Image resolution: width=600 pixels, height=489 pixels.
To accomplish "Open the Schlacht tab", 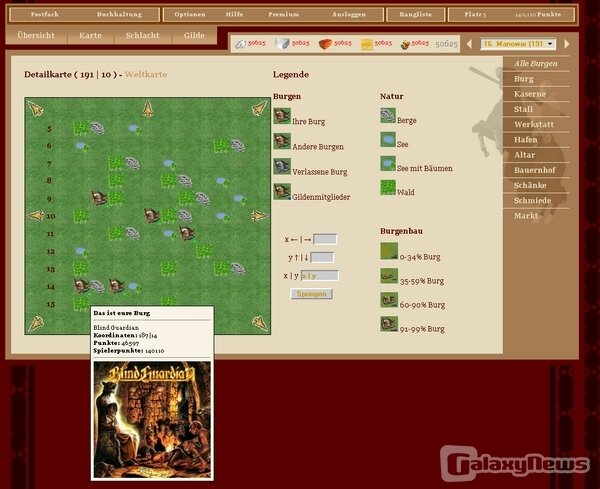I will pyautogui.click(x=142, y=35).
